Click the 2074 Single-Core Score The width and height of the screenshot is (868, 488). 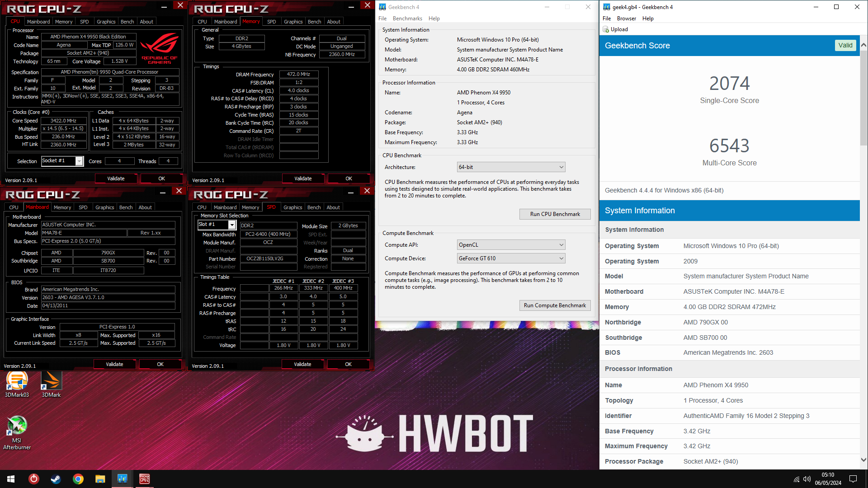click(x=729, y=83)
